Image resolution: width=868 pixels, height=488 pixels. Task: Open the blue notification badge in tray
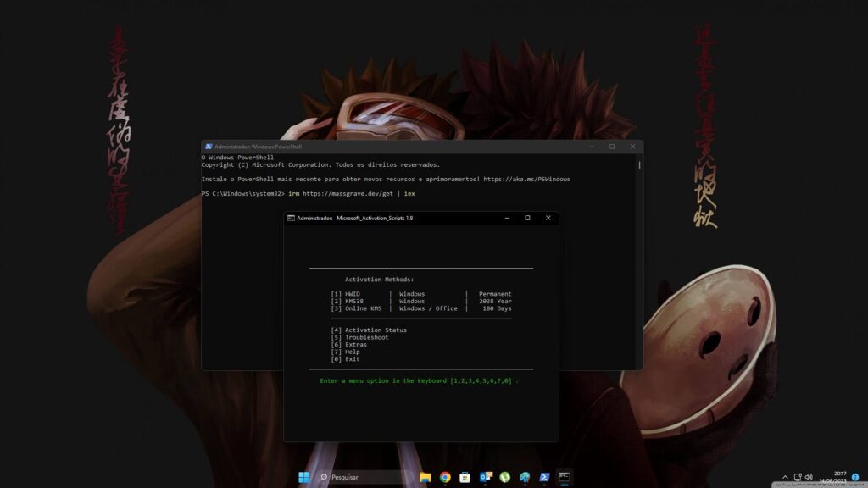coord(855,477)
